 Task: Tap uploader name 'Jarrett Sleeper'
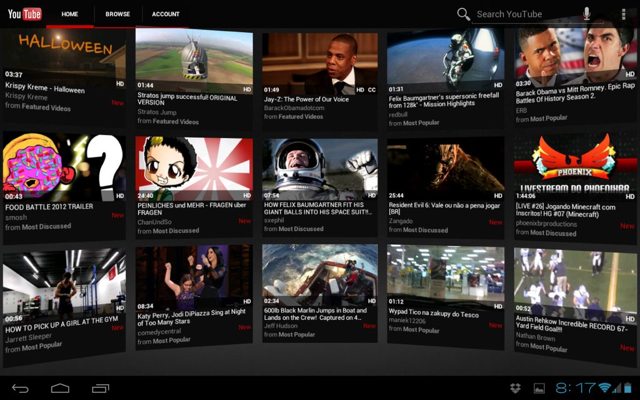point(28,338)
